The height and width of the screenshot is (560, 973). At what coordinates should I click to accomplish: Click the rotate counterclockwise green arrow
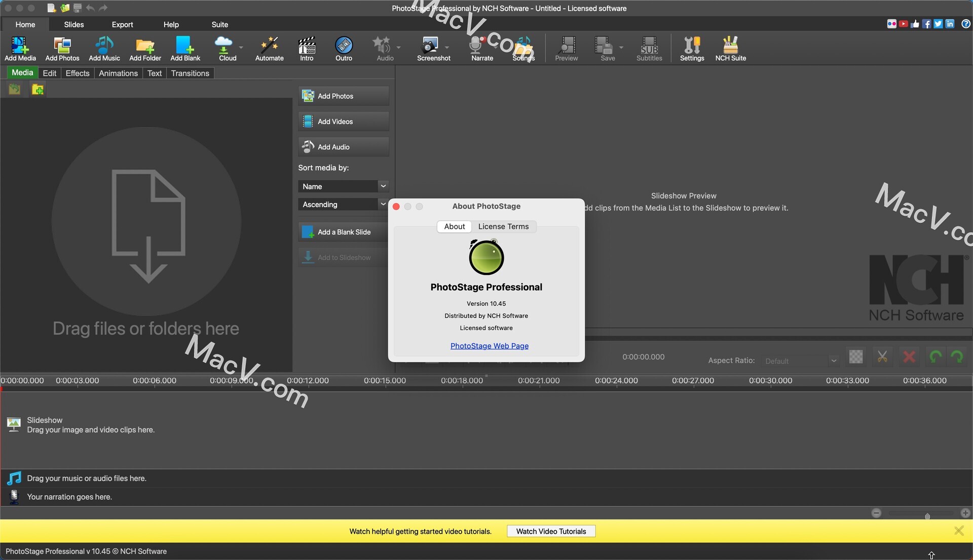935,357
